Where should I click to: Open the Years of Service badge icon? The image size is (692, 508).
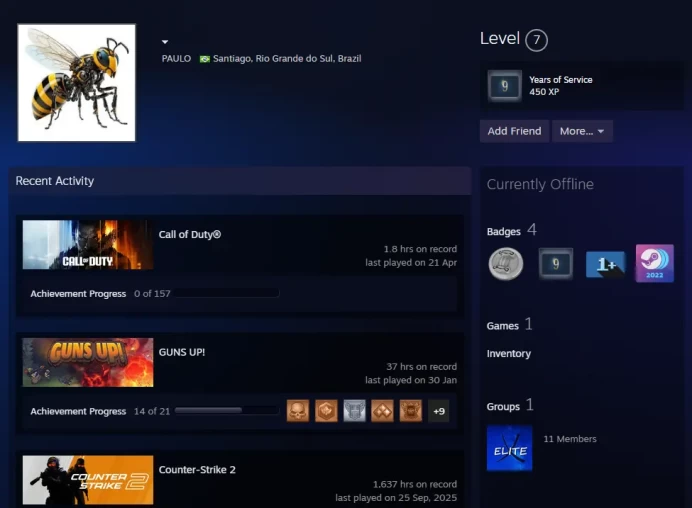pyautogui.click(x=504, y=86)
